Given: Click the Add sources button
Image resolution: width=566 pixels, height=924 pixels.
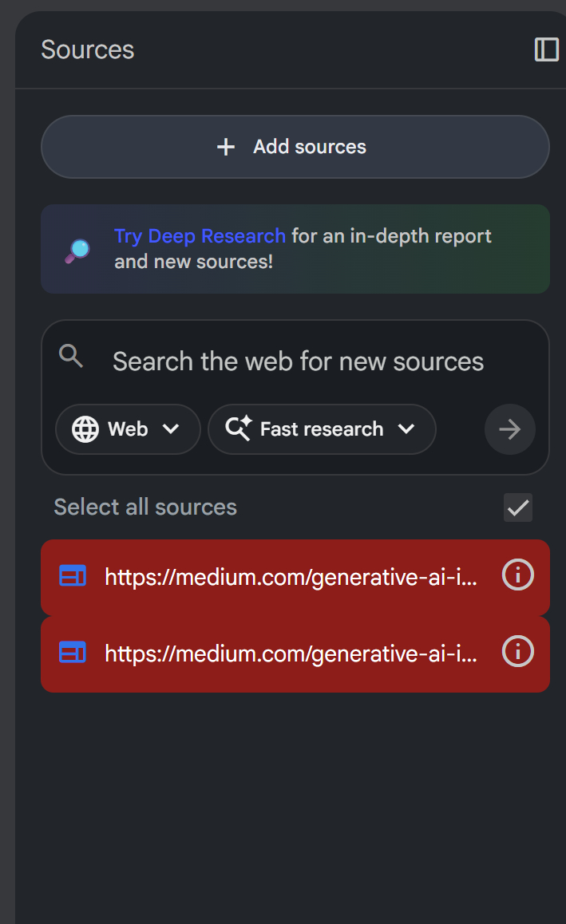Looking at the screenshot, I should (295, 147).
